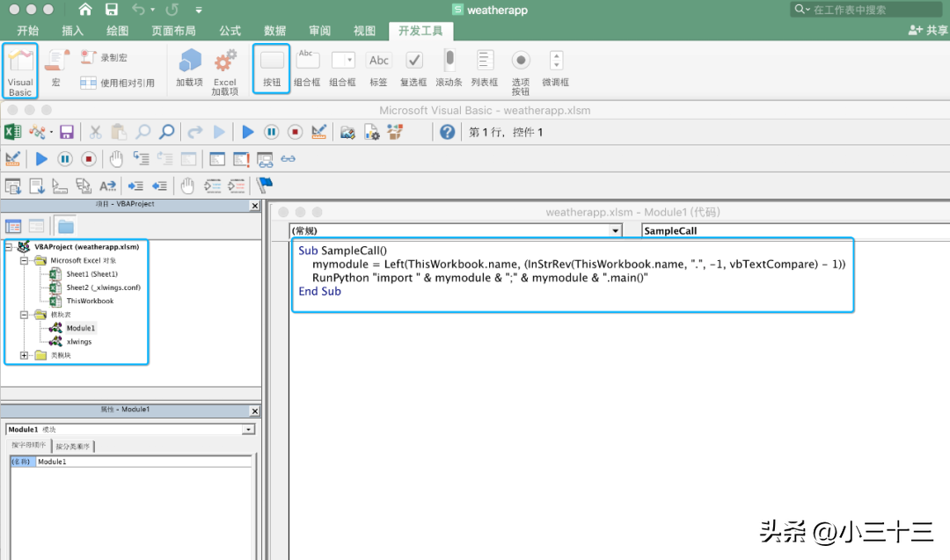Save workbook via title bar disk icon

click(x=112, y=9)
